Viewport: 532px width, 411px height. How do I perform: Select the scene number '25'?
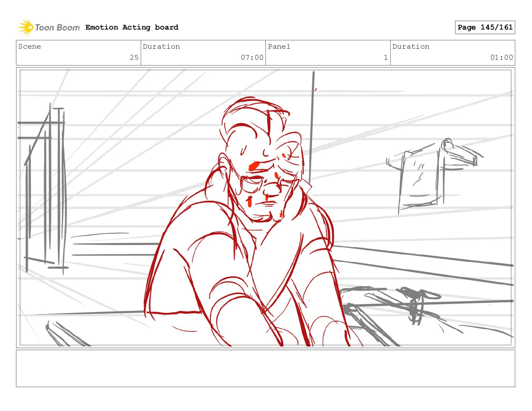(134, 57)
